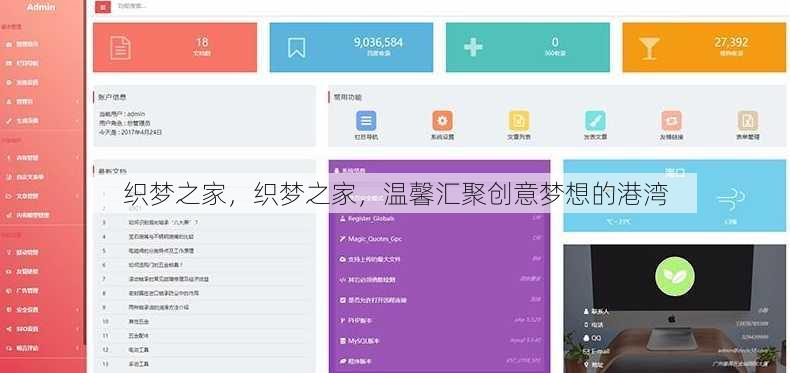Open article row number 10 in the list
Image resolution: width=790 pixels, height=373 pixels.
tap(204, 321)
